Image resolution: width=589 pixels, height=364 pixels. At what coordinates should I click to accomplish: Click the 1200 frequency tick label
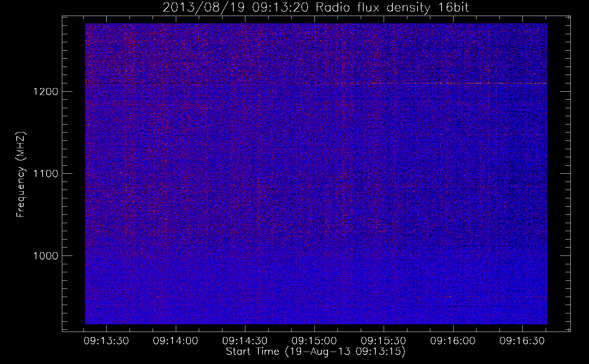[46, 91]
